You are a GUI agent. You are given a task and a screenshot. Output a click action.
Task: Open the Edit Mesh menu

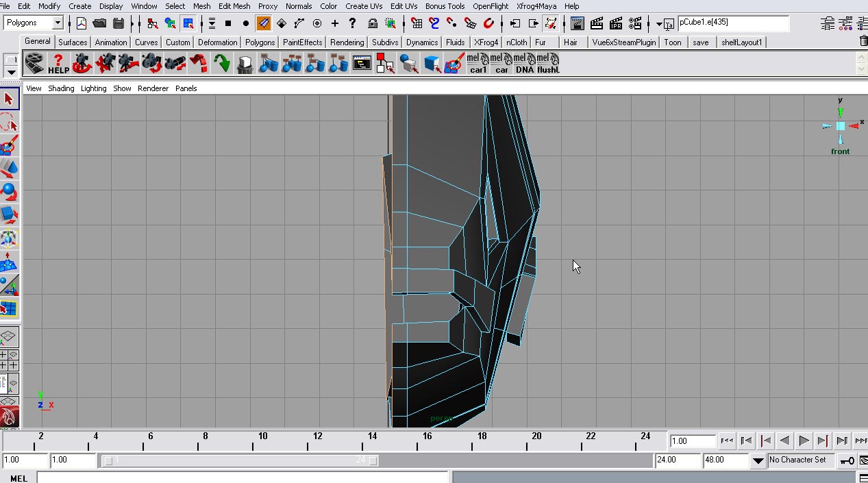pos(234,6)
